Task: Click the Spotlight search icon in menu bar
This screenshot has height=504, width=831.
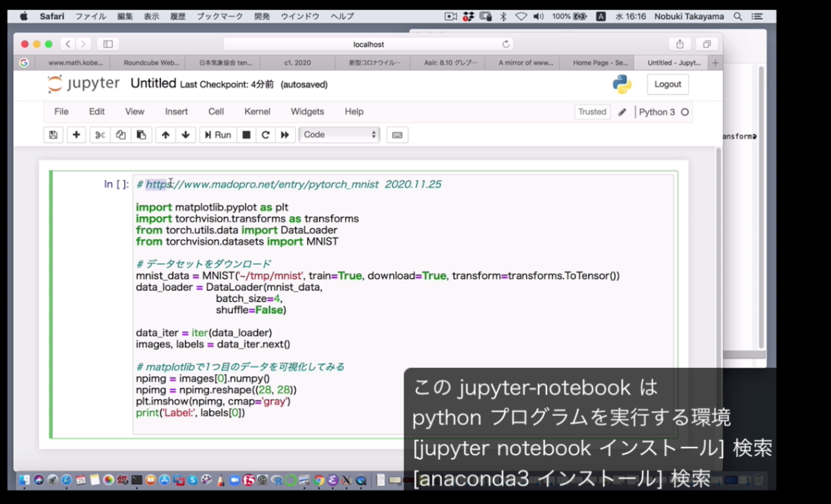Action: [x=738, y=16]
